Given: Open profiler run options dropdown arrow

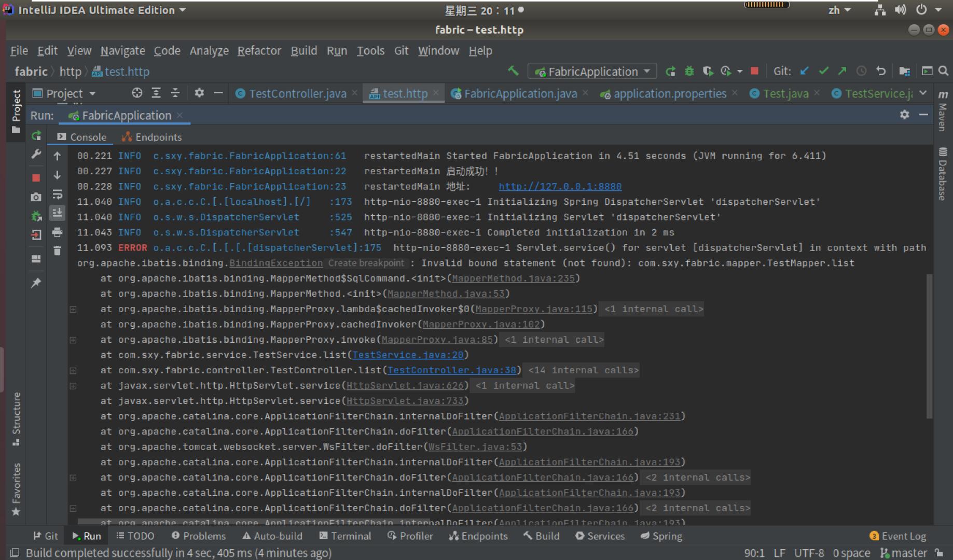Looking at the screenshot, I should click(x=739, y=71).
